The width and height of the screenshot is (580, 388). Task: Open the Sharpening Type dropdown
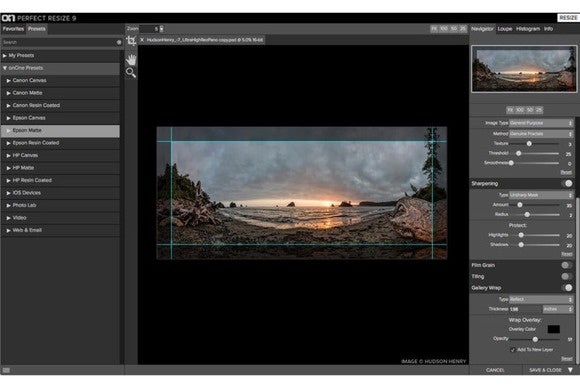pos(541,195)
